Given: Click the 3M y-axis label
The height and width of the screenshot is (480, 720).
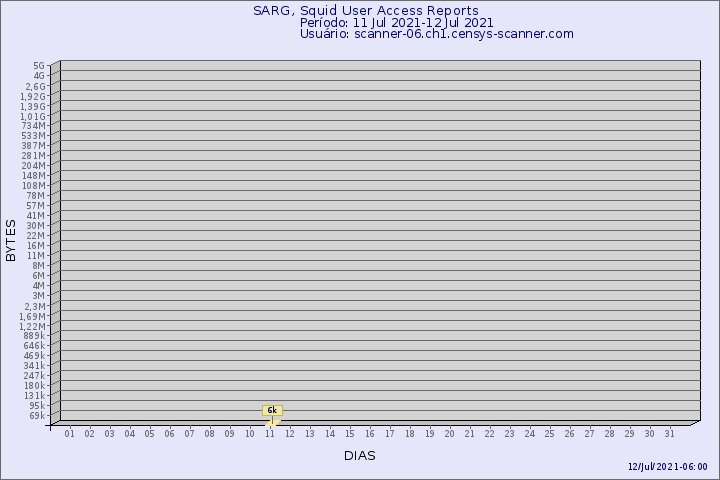Looking at the screenshot, I should tap(39, 296).
